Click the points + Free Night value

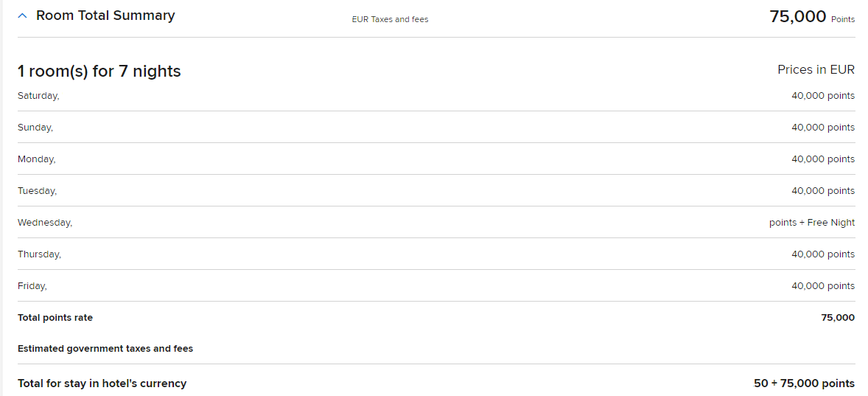[812, 223]
